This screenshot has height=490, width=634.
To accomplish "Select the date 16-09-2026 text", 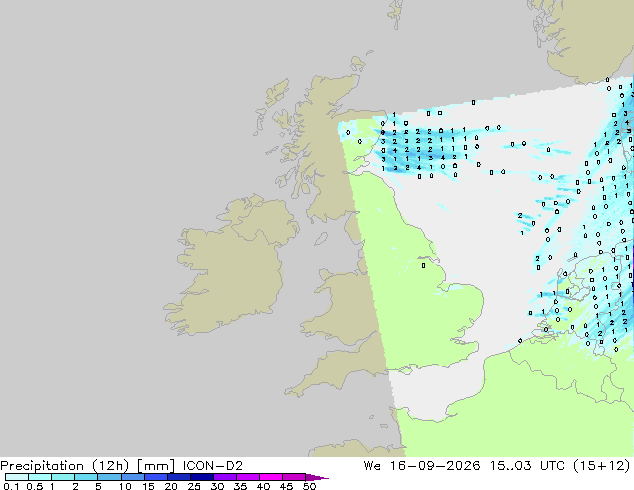I will coord(435,466).
